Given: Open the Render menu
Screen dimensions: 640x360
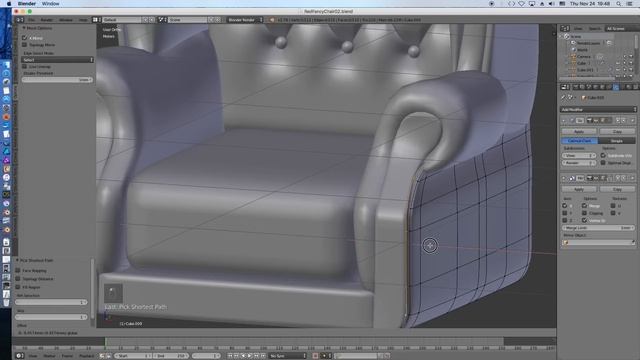Looking at the screenshot, I should 47,20.
